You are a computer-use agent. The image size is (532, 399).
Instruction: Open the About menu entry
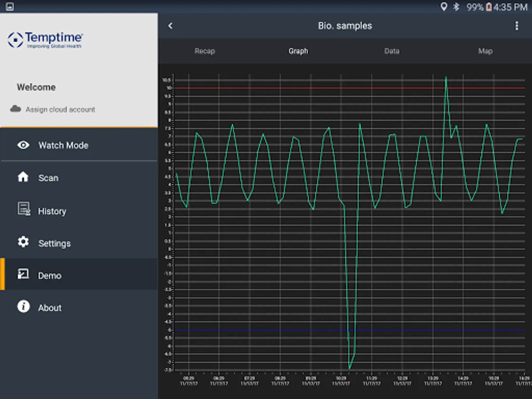[x=50, y=308]
